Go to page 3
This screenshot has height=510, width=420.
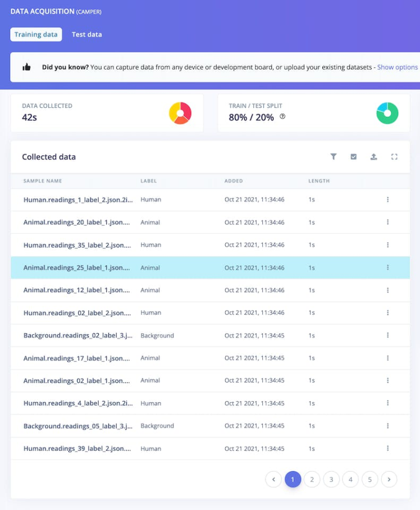click(x=331, y=480)
